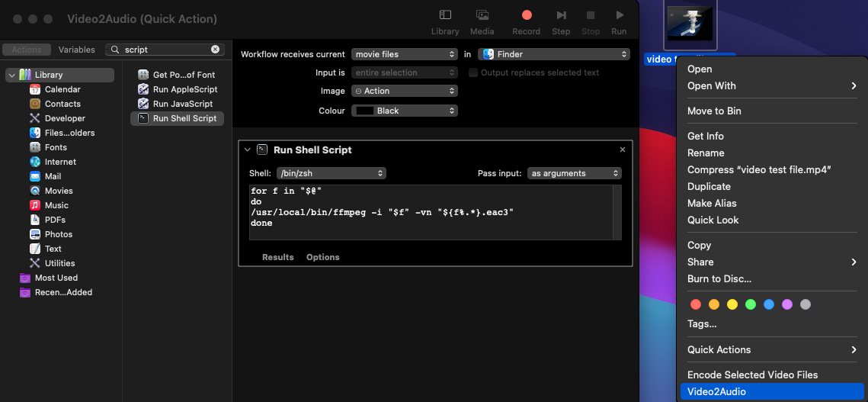Screen dimensions: 868x402
Task: Select the Music library category
Action: 56,205
